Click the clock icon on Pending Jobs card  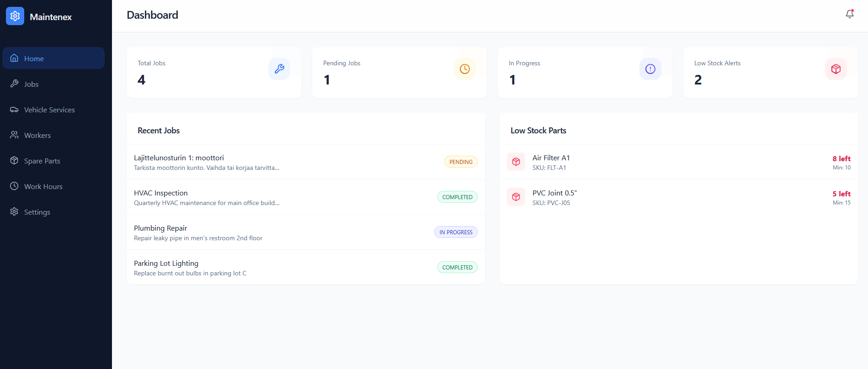pos(464,69)
